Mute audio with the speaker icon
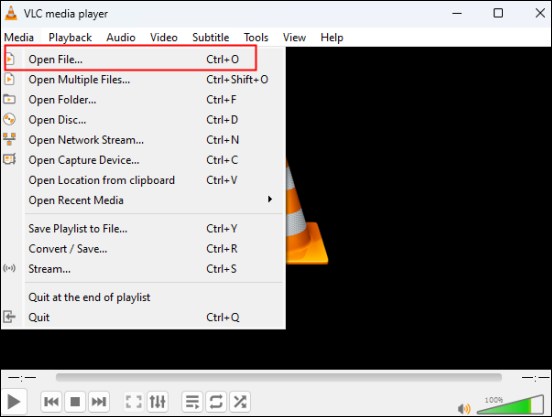The height and width of the screenshot is (417, 552). click(x=464, y=409)
